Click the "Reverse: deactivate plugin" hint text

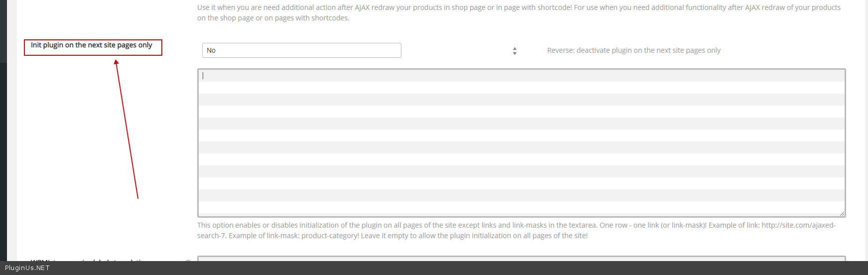tap(633, 50)
